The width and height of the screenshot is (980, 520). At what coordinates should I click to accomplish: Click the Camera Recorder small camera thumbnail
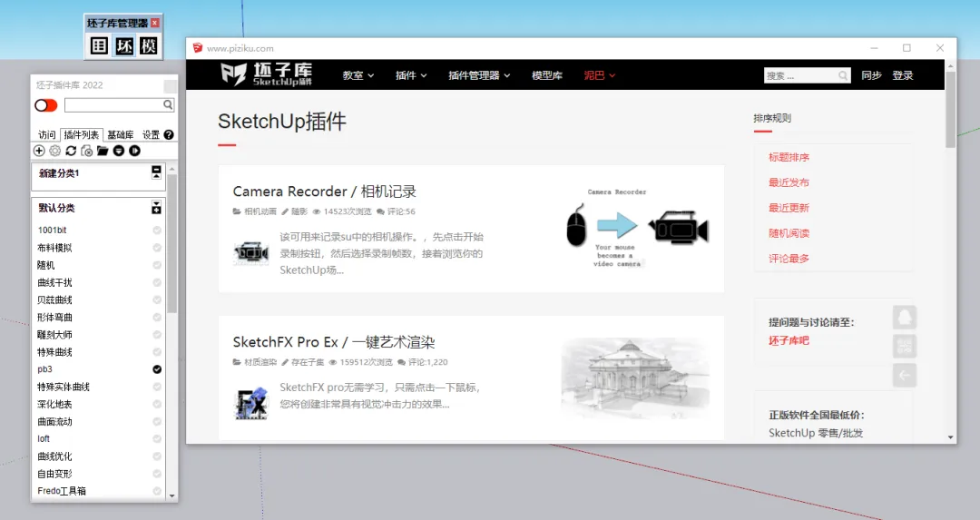[x=251, y=253]
